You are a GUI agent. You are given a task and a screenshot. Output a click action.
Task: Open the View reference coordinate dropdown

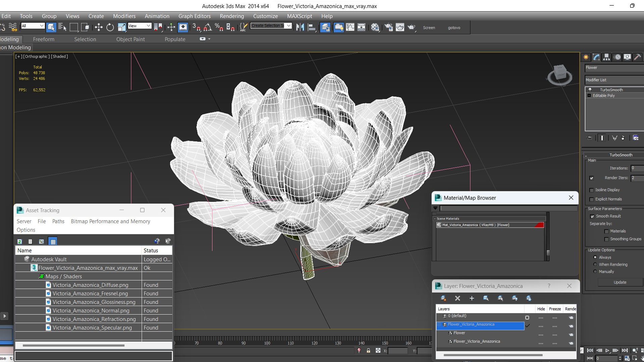point(140,26)
